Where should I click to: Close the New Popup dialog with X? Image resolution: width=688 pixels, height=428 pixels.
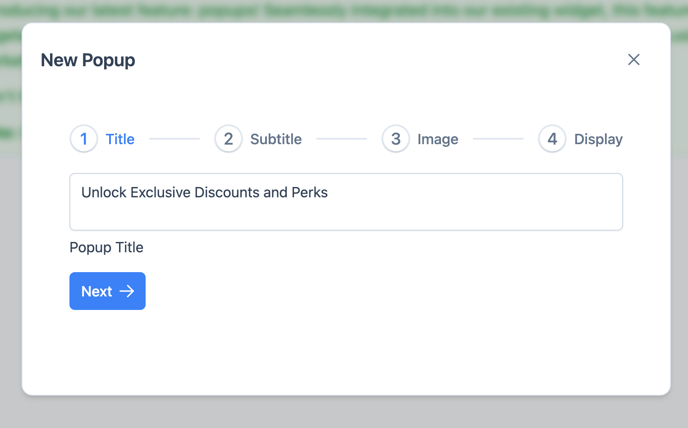tap(634, 60)
